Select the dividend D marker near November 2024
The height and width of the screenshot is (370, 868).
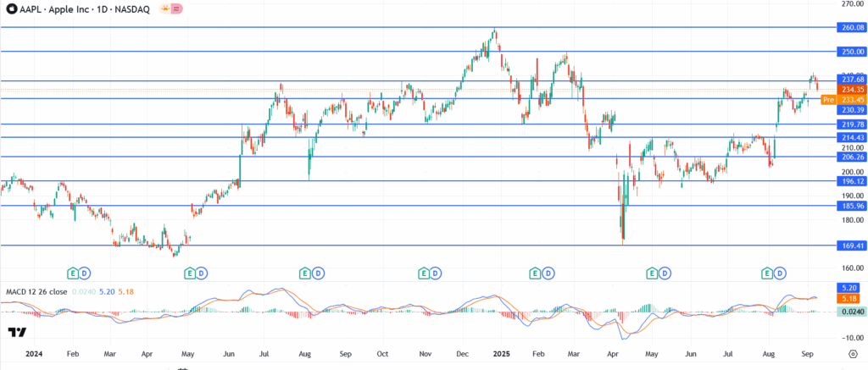[x=436, y=273]
